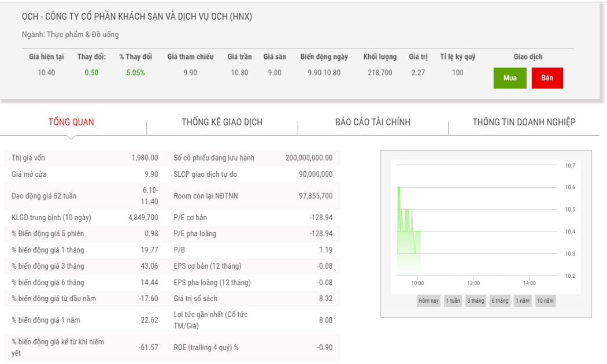This screenshot has height=364, width=607.
Task: Open the BÁO CÁO TÀI CHÍNH tab
Action: coord(373,122)
